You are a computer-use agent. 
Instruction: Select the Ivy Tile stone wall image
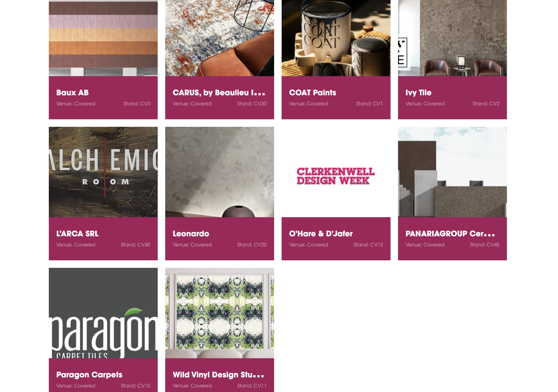452,38
